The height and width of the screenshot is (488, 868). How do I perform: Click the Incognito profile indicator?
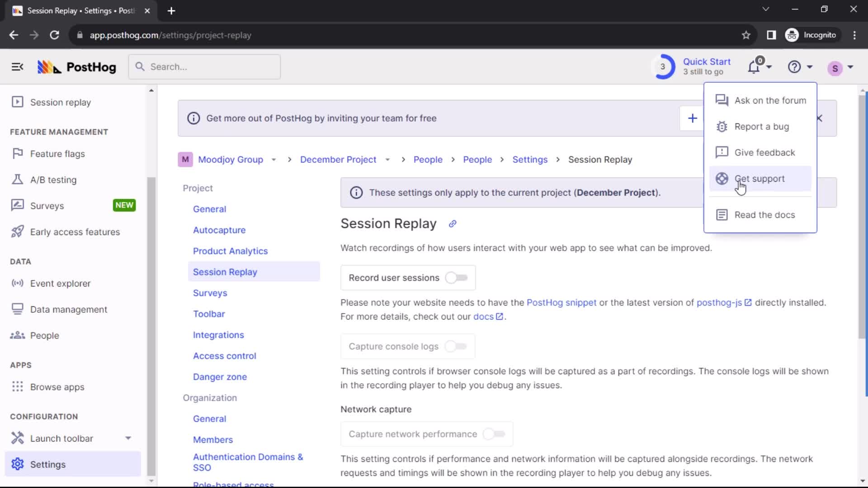812,35
